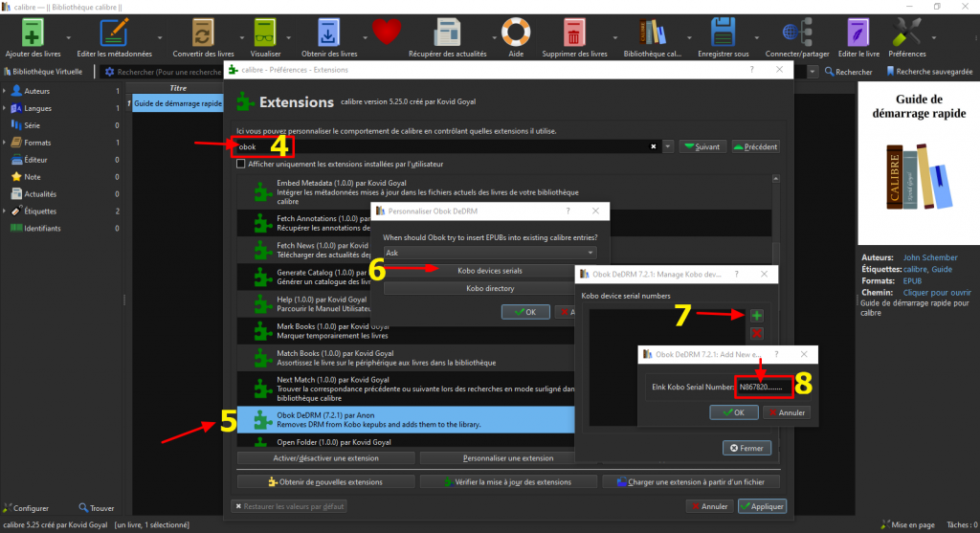
Task: Click Restaurer les valeurs par défaut
Action: (291, 506)
